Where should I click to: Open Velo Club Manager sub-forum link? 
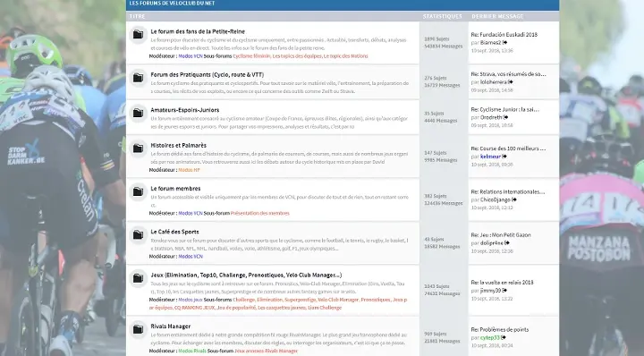coord(338,300)
